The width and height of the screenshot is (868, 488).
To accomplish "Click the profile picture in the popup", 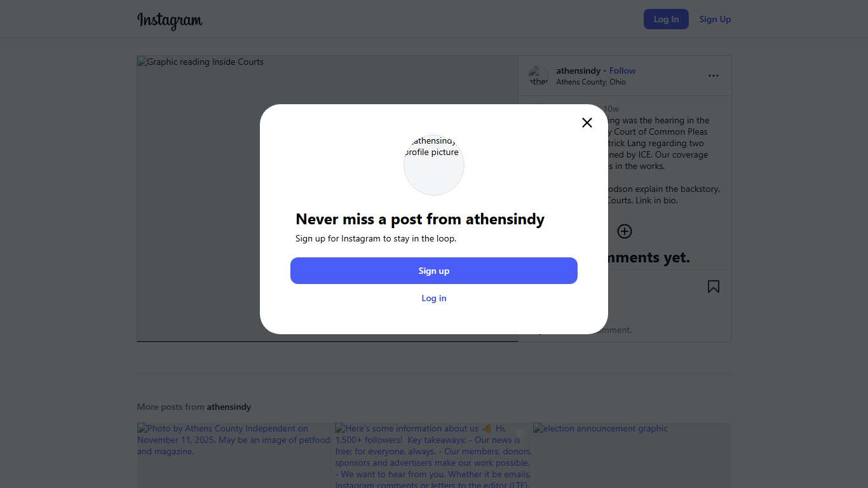I will 434,165.
